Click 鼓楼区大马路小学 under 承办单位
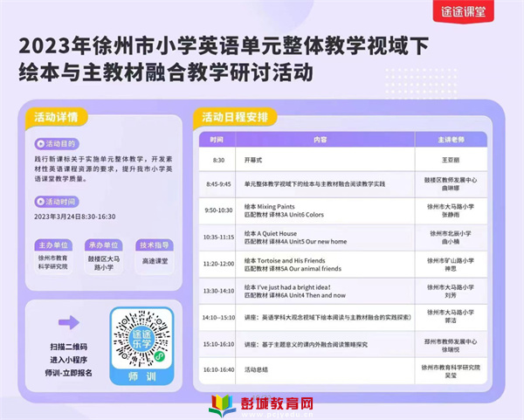The height and width of the screenshot is (420, 524). [x=104, y=263]
